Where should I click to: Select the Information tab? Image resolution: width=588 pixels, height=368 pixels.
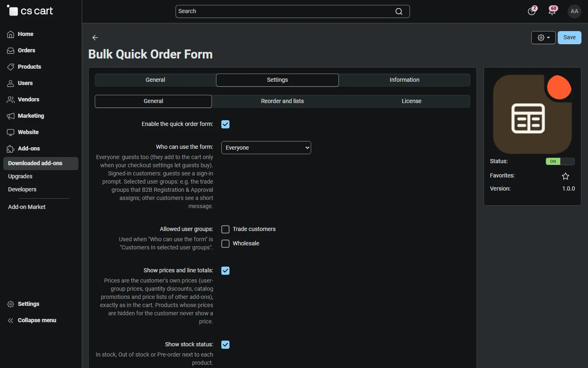click(x=405, y=80)
